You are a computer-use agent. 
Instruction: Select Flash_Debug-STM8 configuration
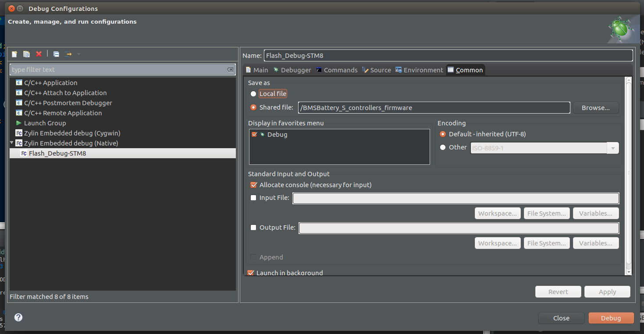click(123, 153)
